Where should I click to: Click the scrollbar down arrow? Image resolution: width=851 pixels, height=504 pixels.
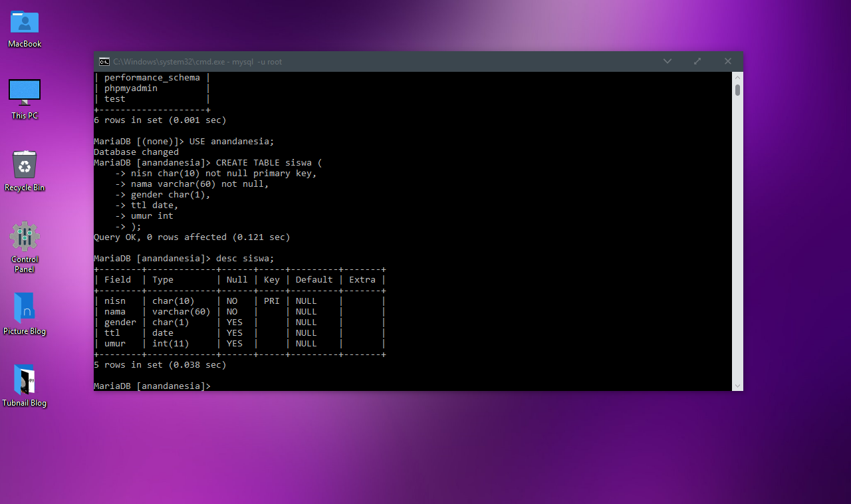click(x=737, y=386)
